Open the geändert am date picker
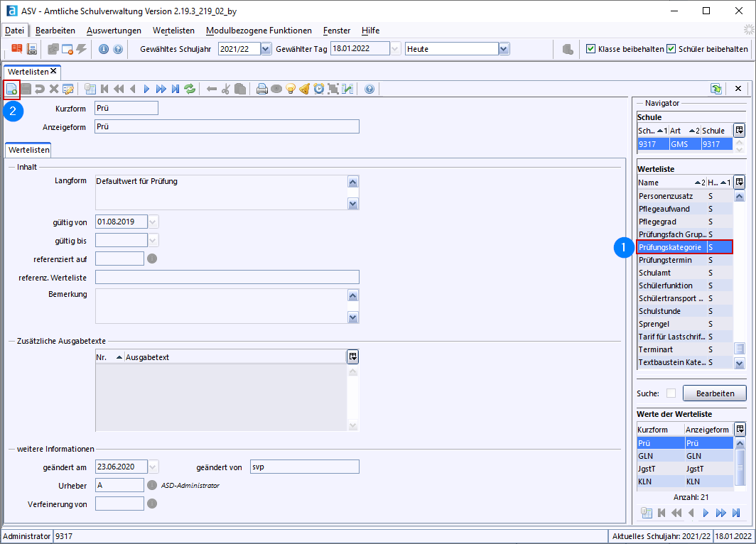The width and height of the screenshot is (756, 544). [153, 467]
